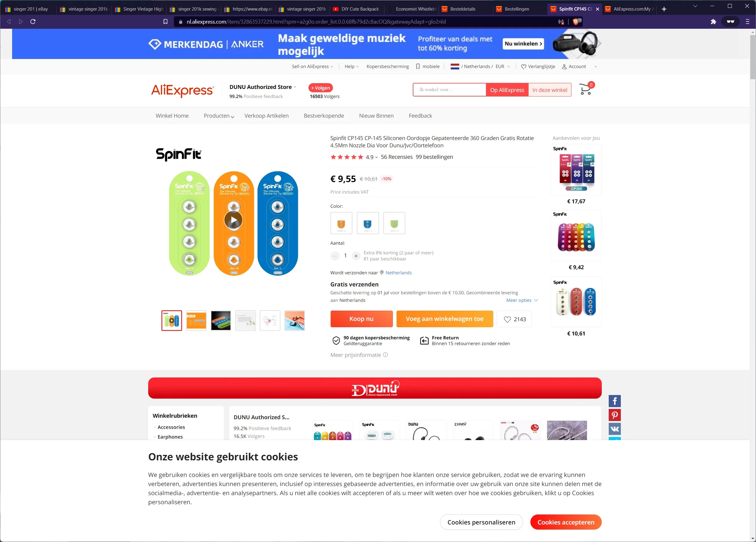Reload the page
The height and width of the screenshot is (542, 756).
33,22
